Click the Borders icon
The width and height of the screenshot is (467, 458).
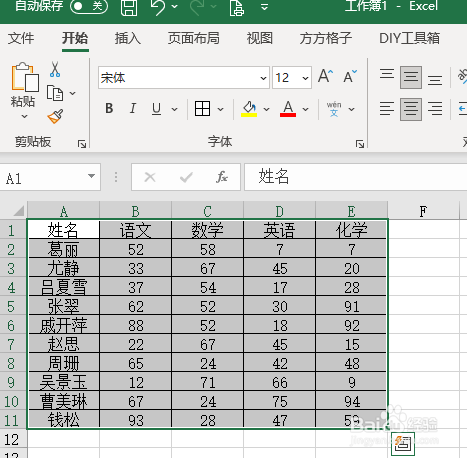202,109
